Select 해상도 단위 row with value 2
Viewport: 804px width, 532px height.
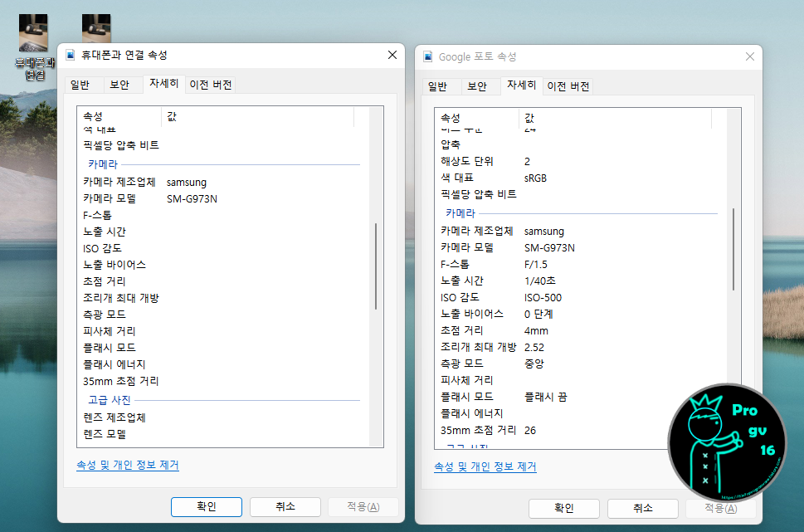click(579, 161)
